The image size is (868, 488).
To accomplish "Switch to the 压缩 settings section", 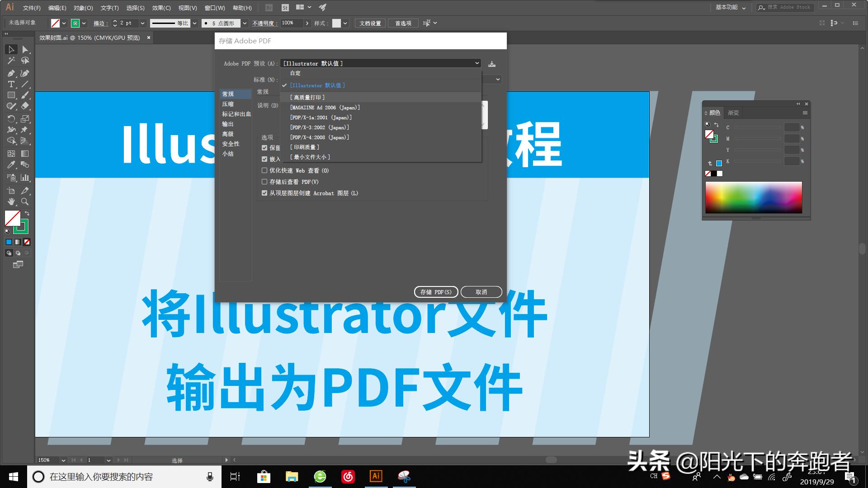I will pyautogui.click(x=228, y=104).
